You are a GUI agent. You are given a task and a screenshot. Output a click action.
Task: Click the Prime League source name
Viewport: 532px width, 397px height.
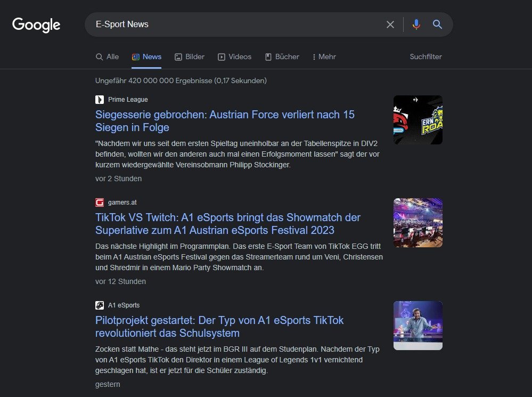point(128,100)
